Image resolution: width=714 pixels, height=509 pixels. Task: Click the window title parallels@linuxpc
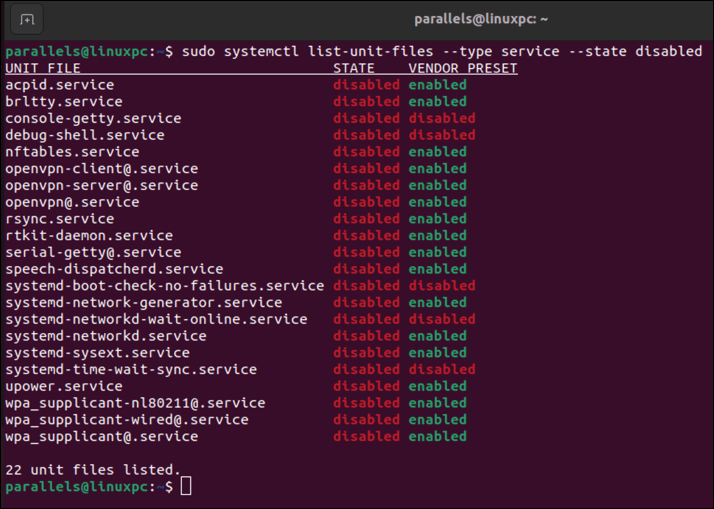click(496, 19)
